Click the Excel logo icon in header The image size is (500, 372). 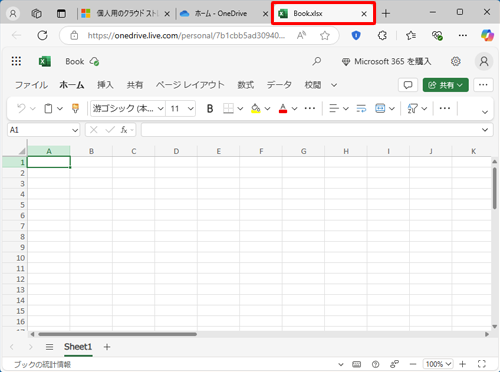[x=45, y=61]
